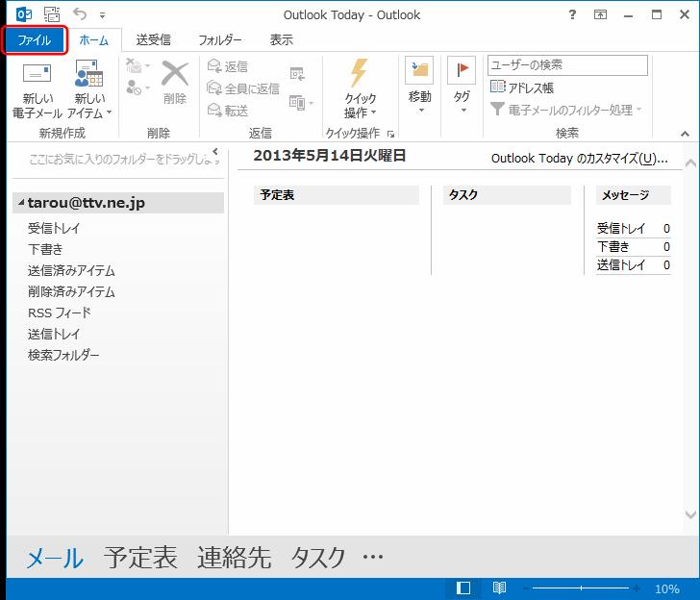The width and height of the screenshot is (700, 600).
Task: Open Ribbon Display Options icon
Action: click(600, 14)
